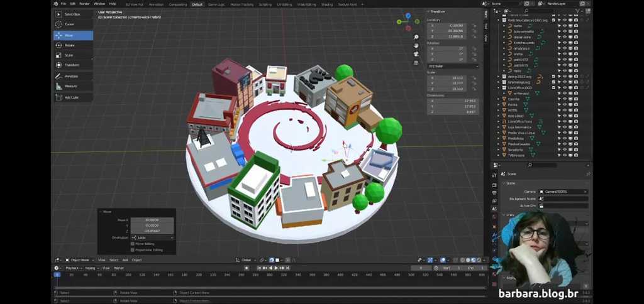Image resolution: width=644 pixels, height=304 pixels.
Task: Hide Casinha object with eye icon
Action: pyautogui.click(x=565, y=99)
